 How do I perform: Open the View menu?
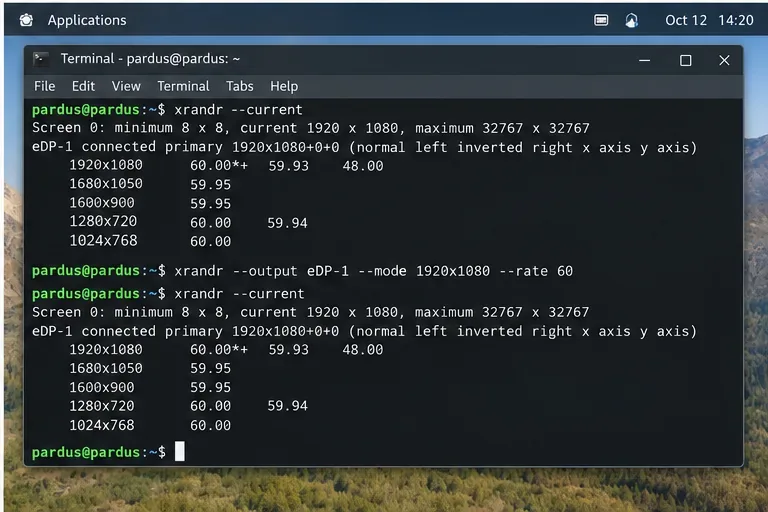coord(126,86)
